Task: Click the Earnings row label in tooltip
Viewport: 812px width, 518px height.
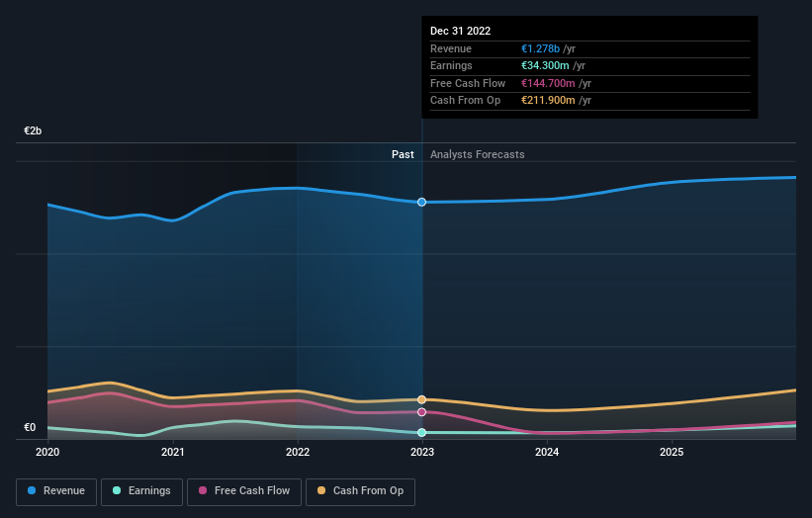Action: pyautogui.click(x=451, y=65)
